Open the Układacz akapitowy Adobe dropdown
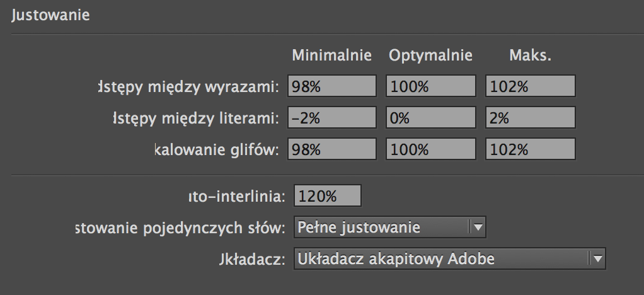The height and width of the screenshot is (295, 644). click(x=449, y=258)
